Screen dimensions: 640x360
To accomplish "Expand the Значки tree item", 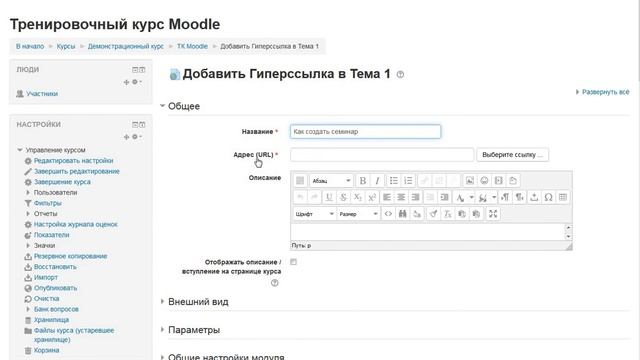I will (28, 245).
